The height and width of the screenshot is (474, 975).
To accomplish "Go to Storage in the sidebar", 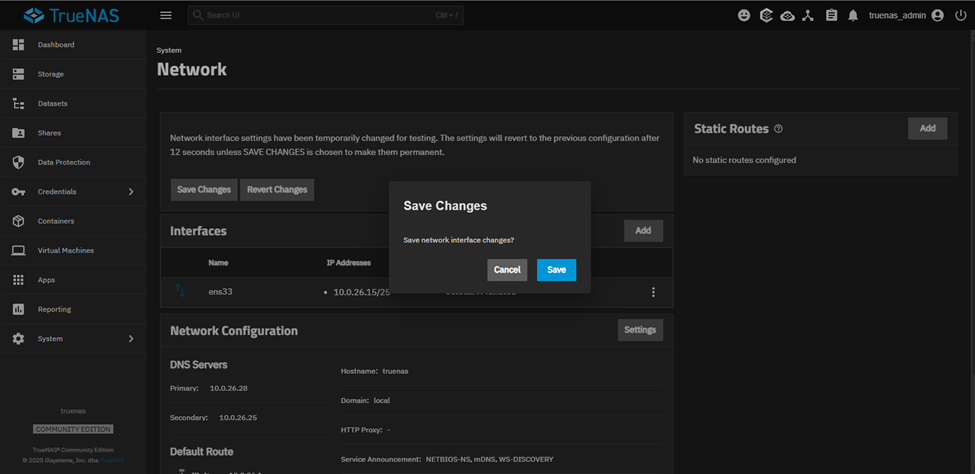I will [x=50, y=74].
